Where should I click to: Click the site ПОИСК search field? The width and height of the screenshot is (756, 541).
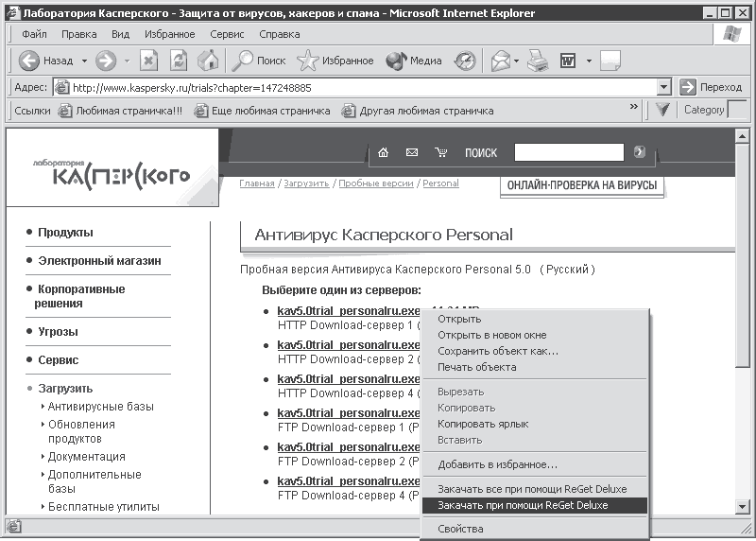click(x=569, y=152)
